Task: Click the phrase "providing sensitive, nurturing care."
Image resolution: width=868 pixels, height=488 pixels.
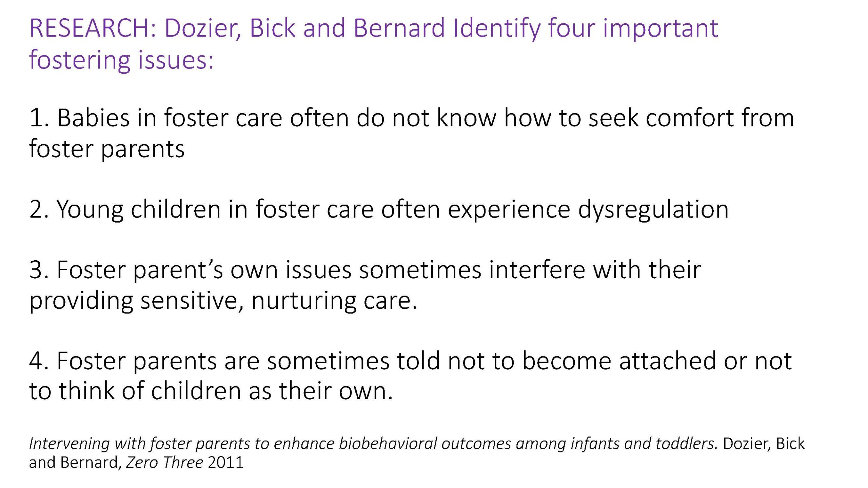Action: (223, 300)
